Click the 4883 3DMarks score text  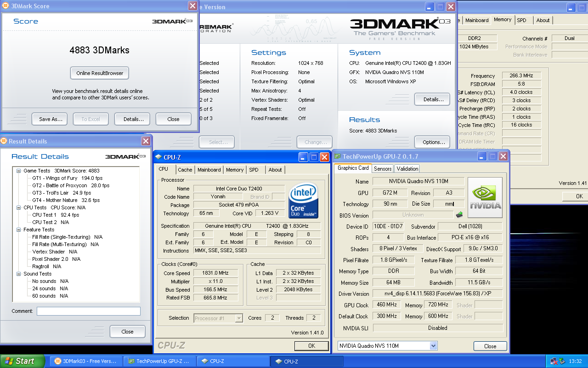[x=100, y=50]
